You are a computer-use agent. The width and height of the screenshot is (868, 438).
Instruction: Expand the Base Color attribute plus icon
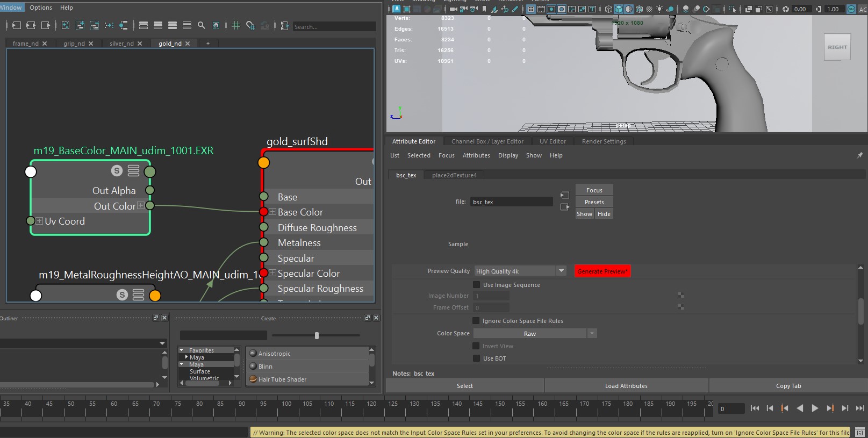[272, 212]
